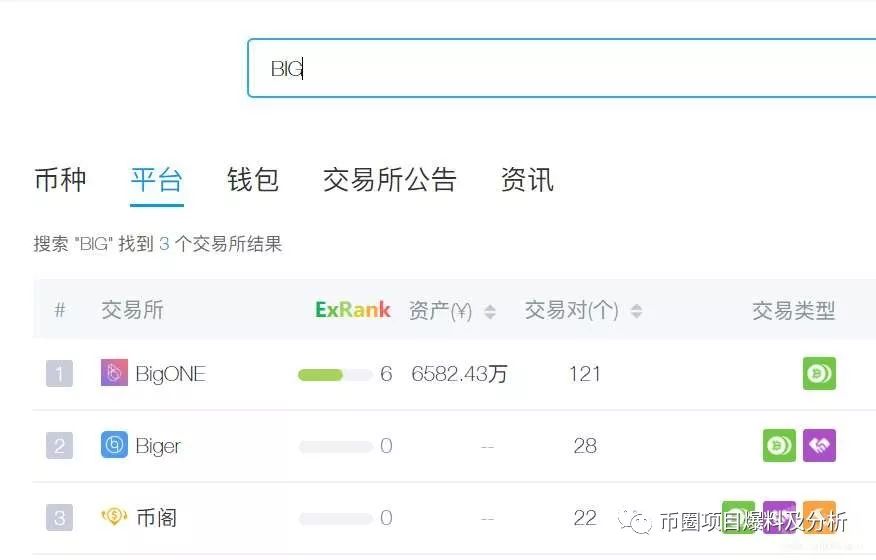Click the search result summary text
This screenshot has width=876, height=560.
coord(158,244)
